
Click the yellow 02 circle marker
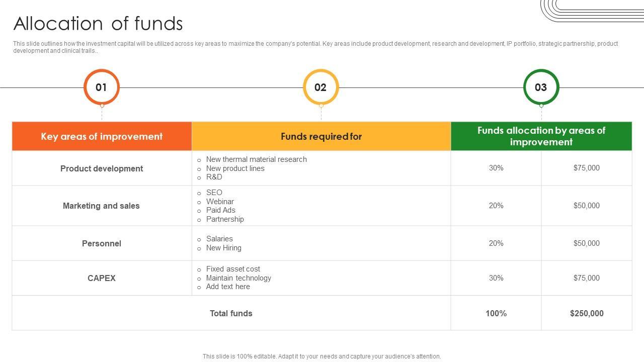point(320,87)
